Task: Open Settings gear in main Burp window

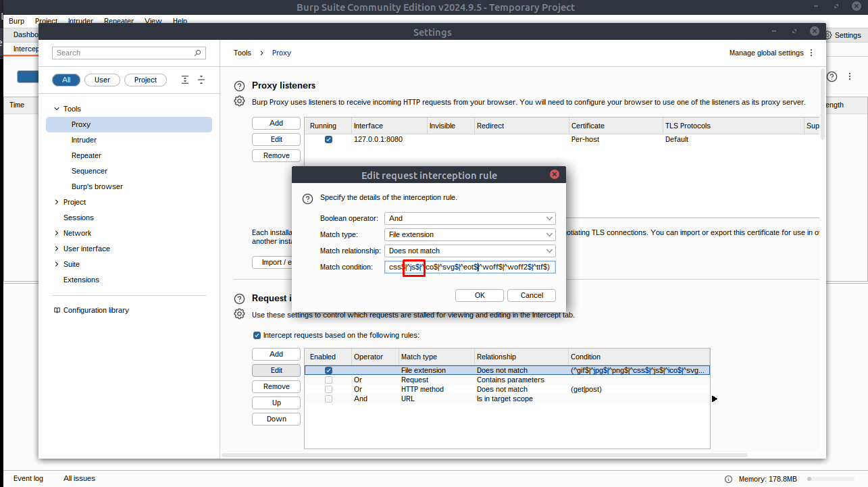Action: (x=827, y=35)
